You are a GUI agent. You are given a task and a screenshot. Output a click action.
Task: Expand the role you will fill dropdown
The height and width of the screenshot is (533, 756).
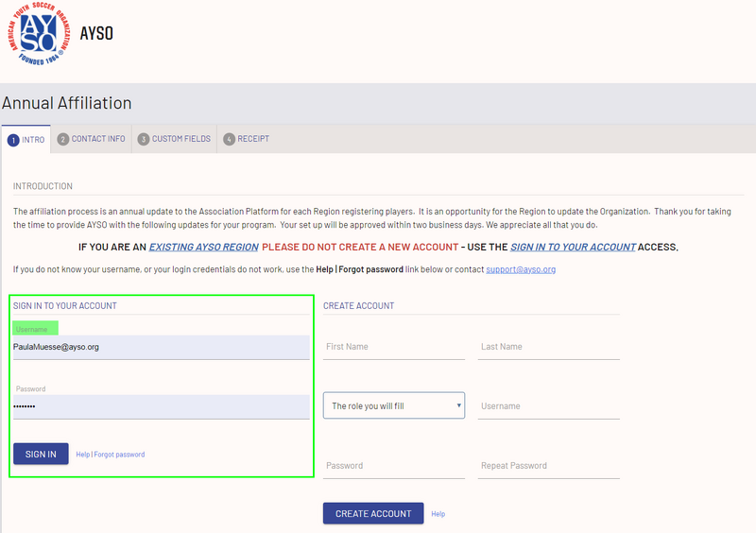(393, 405)
